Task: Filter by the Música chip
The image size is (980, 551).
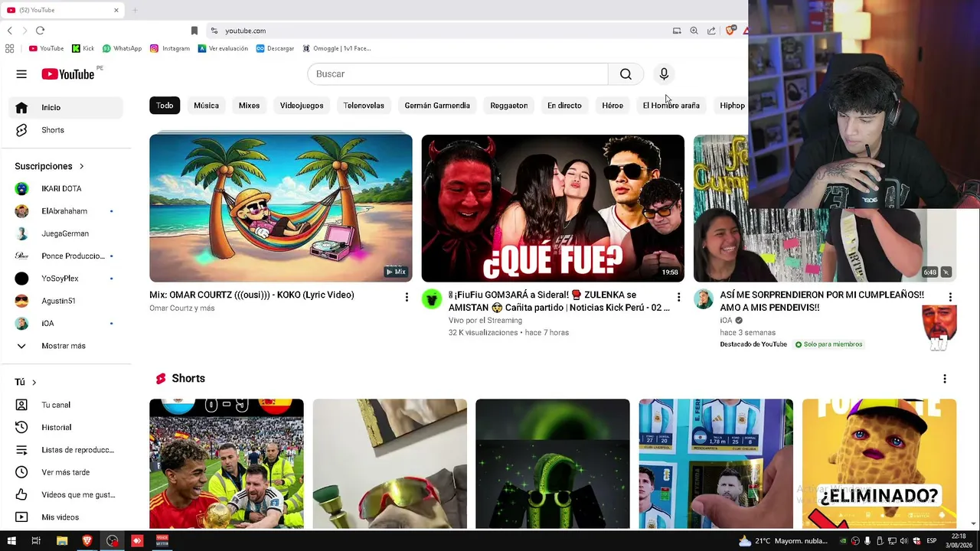Action: click(x=206, y=106)
